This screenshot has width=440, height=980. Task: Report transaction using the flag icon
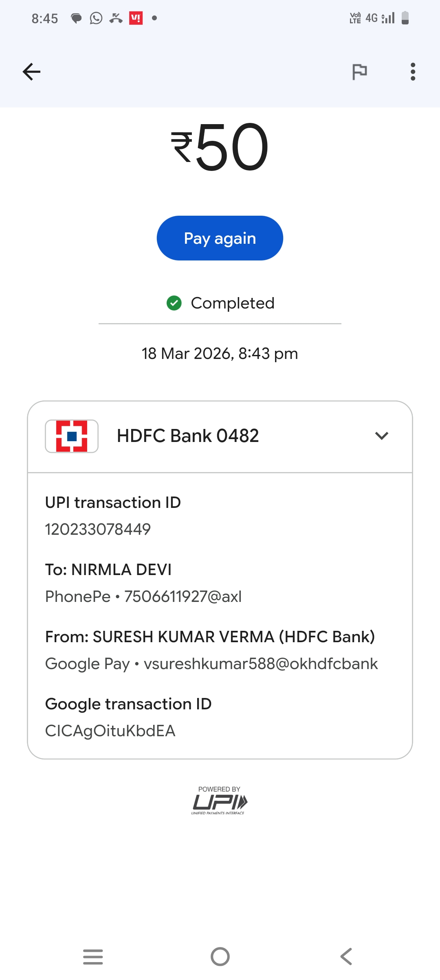coord(359,72)
